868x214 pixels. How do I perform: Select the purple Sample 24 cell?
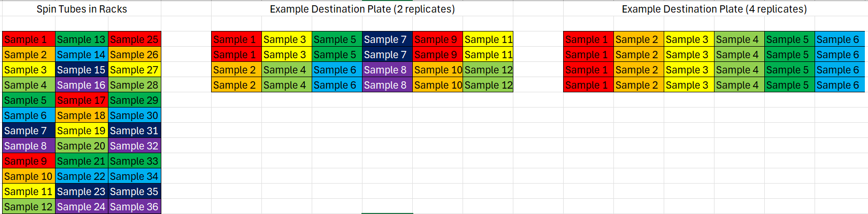pos(81,207)
